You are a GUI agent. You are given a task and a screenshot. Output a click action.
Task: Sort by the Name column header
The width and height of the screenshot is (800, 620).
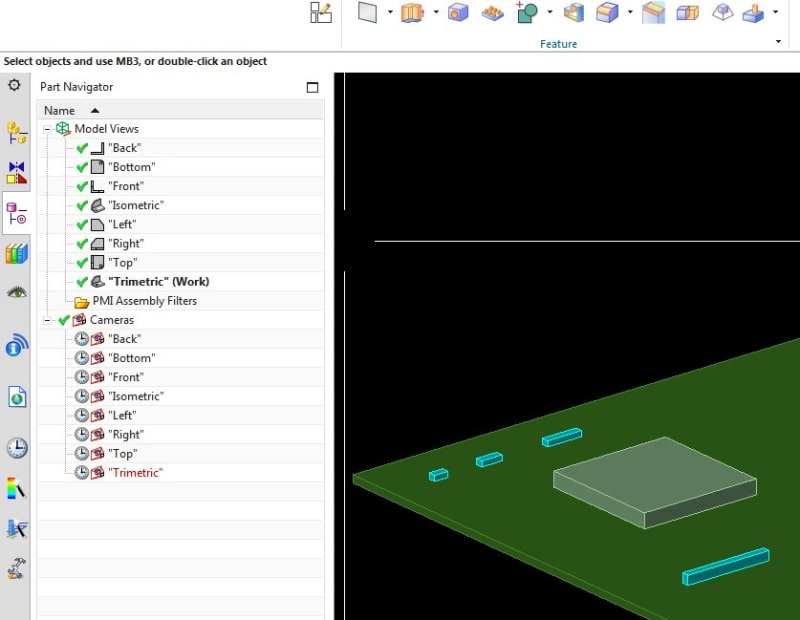[x=180, y=110]
